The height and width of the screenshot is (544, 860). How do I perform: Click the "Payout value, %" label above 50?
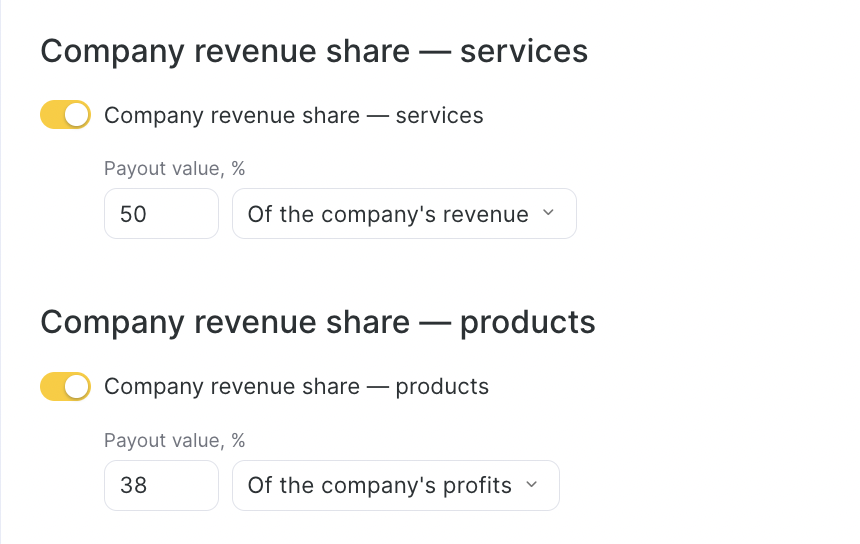click(175, 168)
